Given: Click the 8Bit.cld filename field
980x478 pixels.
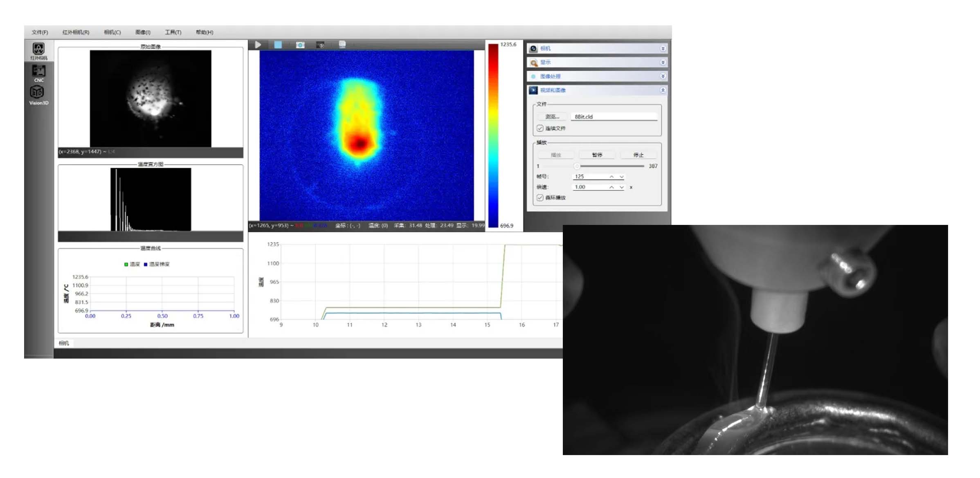Looking at the screenshot, I should pyautogui.click(x=614, y=117).
